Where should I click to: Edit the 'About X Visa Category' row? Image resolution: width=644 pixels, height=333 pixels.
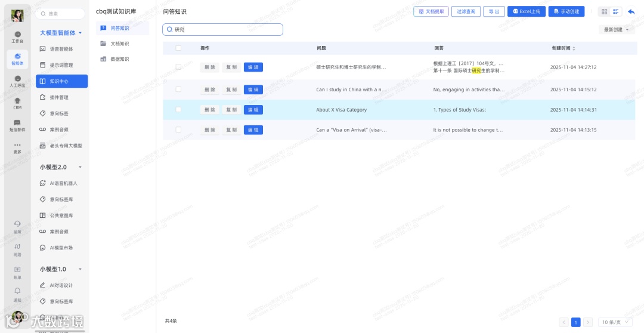[253, 110]
